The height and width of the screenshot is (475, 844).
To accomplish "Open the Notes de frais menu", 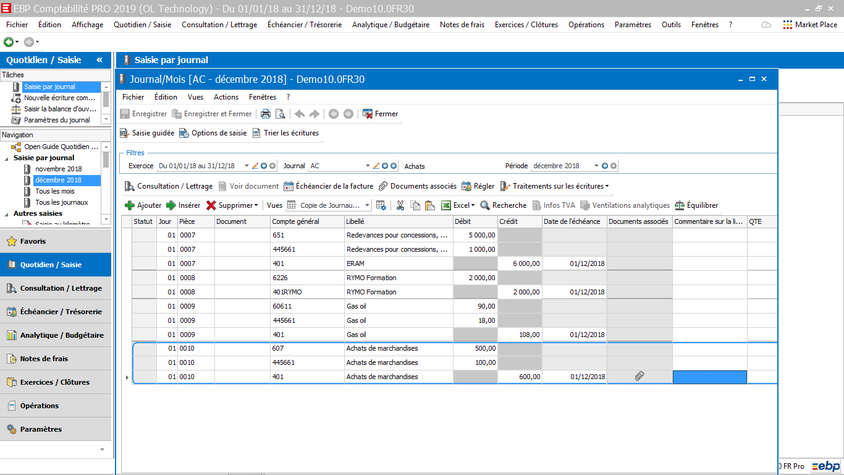I will tap(462, 25).
